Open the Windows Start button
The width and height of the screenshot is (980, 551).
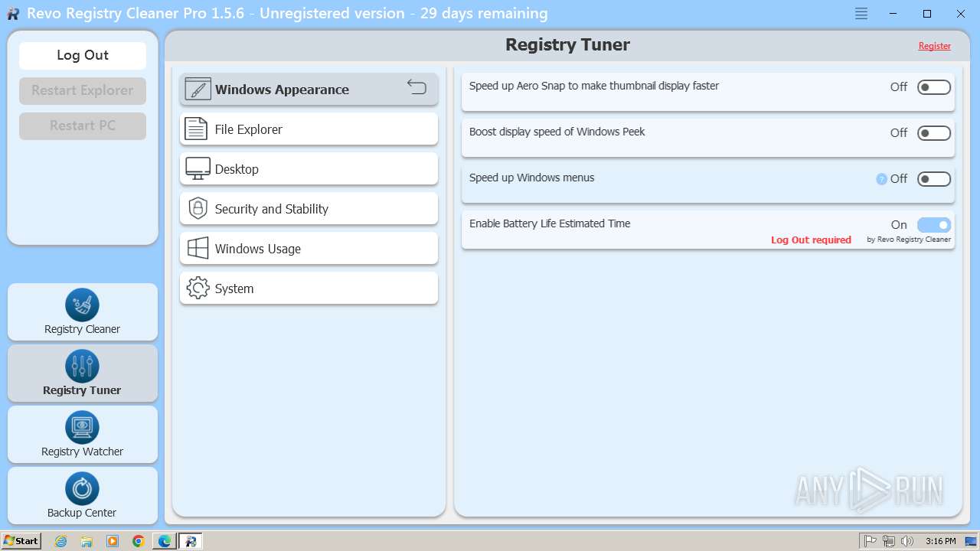tap(21, 541)
